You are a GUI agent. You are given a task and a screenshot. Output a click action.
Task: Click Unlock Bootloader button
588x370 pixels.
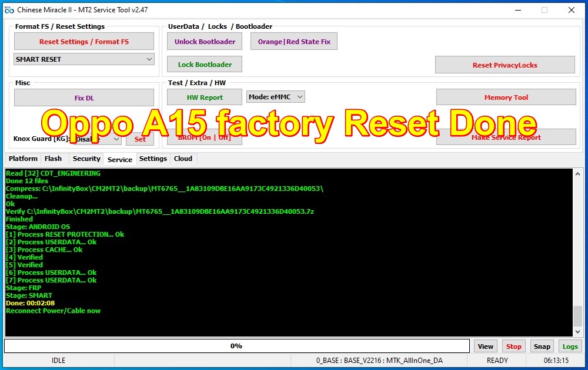(x=205, y=42)
